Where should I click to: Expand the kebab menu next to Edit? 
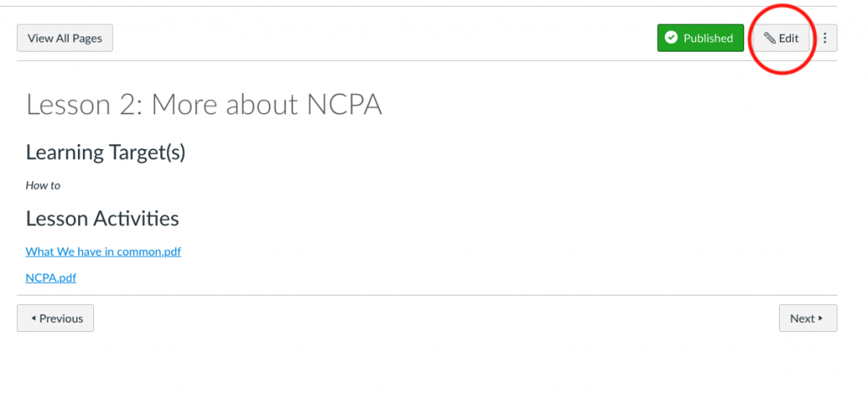coord(825,38)
